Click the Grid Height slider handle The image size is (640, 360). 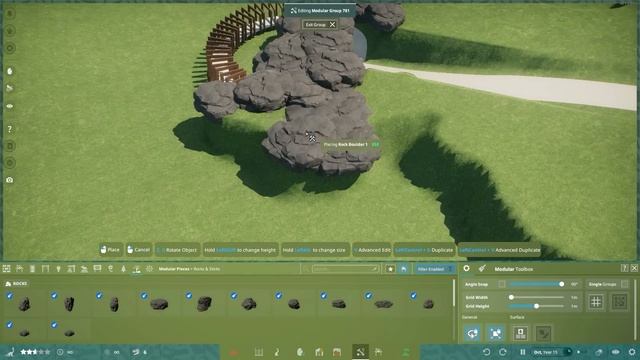coord(536,306)
